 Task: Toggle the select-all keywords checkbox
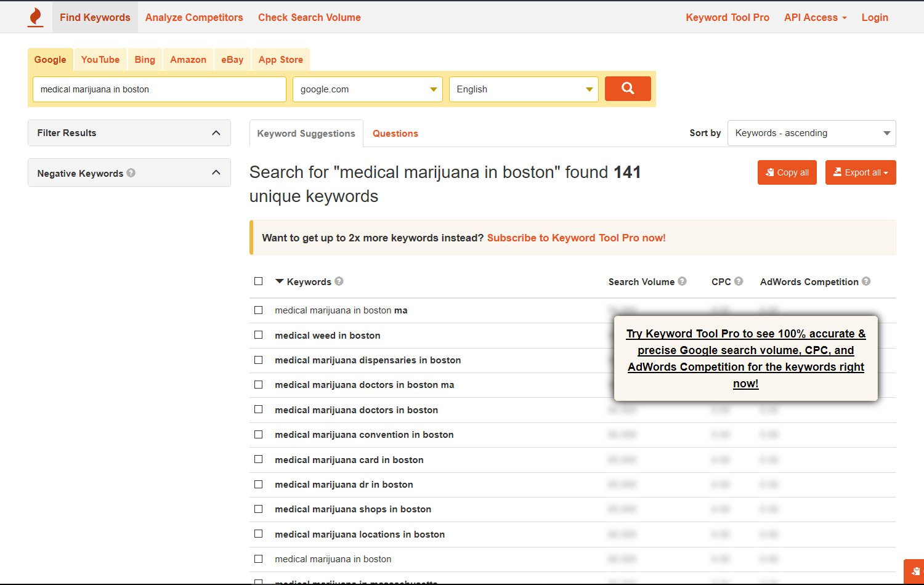point(259,281)
